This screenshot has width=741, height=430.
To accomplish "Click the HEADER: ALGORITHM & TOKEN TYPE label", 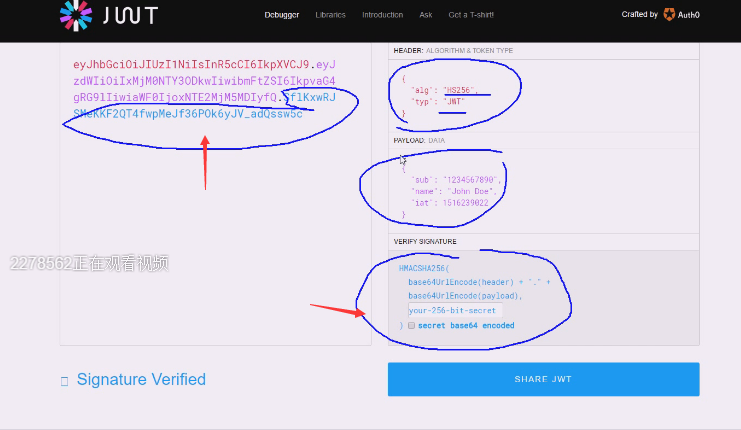I will [453, 51].
